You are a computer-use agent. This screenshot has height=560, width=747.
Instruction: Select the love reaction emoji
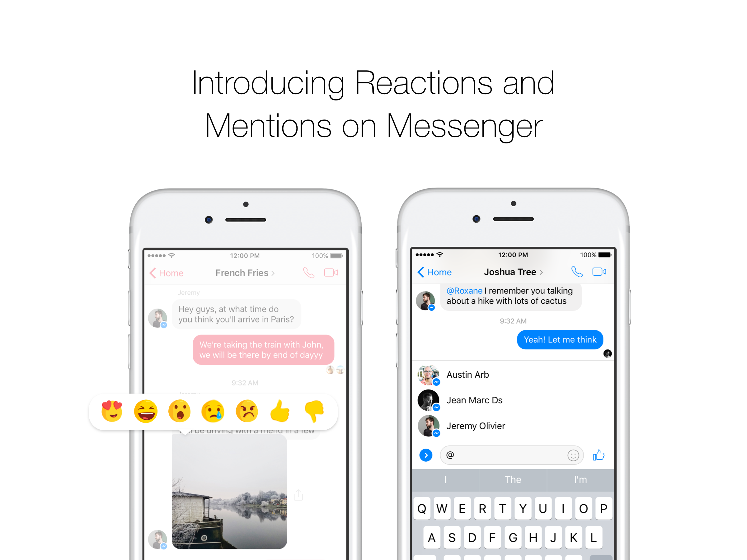(x=114, y=411)
